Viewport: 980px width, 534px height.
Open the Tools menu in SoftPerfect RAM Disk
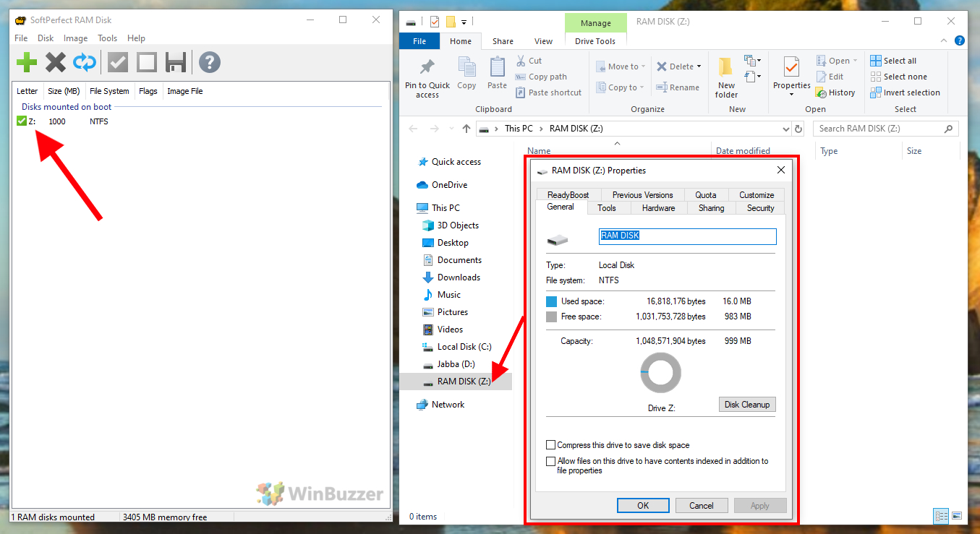(107, 38)
